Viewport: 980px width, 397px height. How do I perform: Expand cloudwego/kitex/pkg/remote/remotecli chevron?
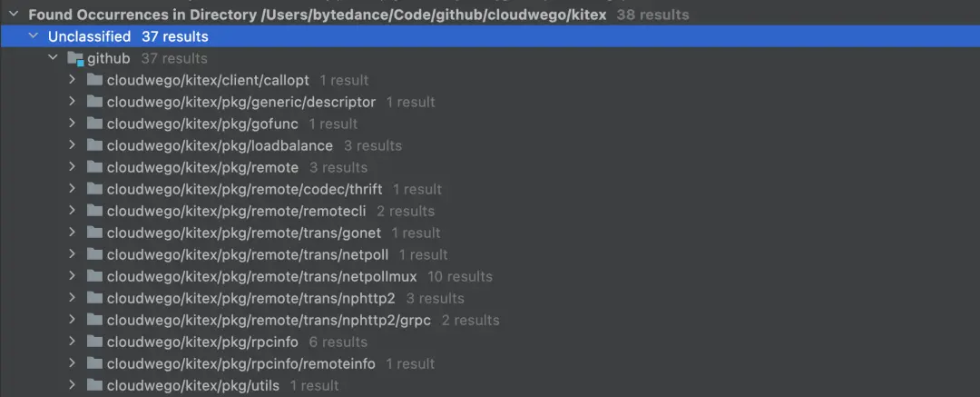[x=73, y=211]
